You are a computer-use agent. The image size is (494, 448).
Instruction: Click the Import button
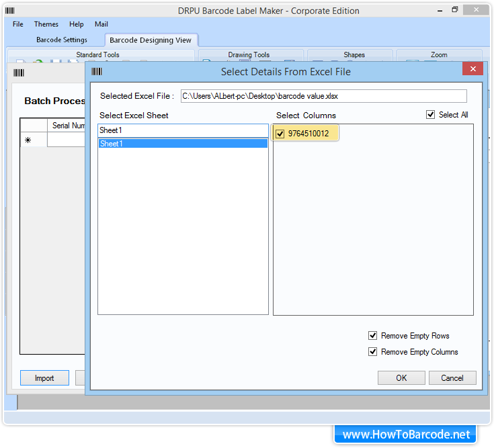coord(44,378)
